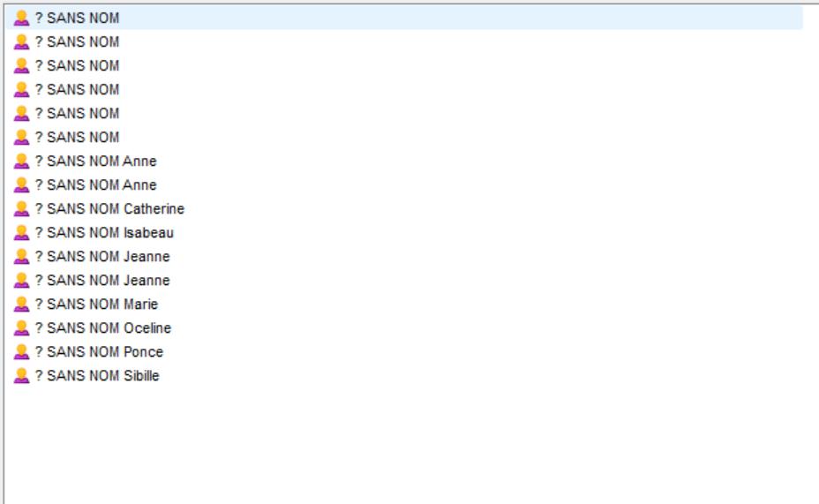The height and width of the screenshot is (504, 819).
Task: Click the person icon beside SANS NOM Catherine
Action: [21, 209]
